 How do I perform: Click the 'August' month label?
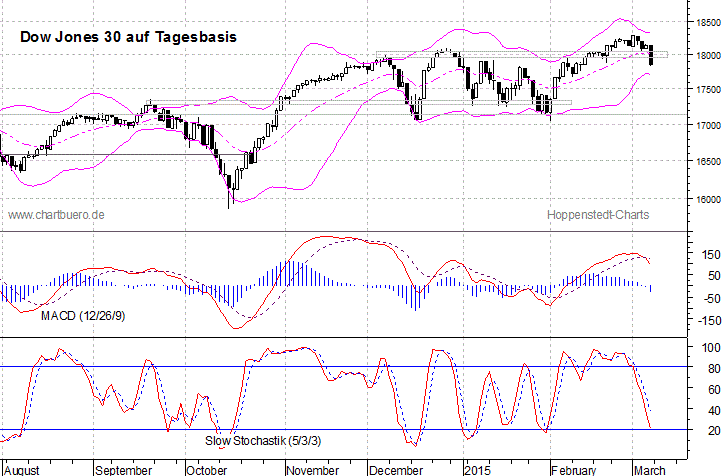click(x=22, y=470)
